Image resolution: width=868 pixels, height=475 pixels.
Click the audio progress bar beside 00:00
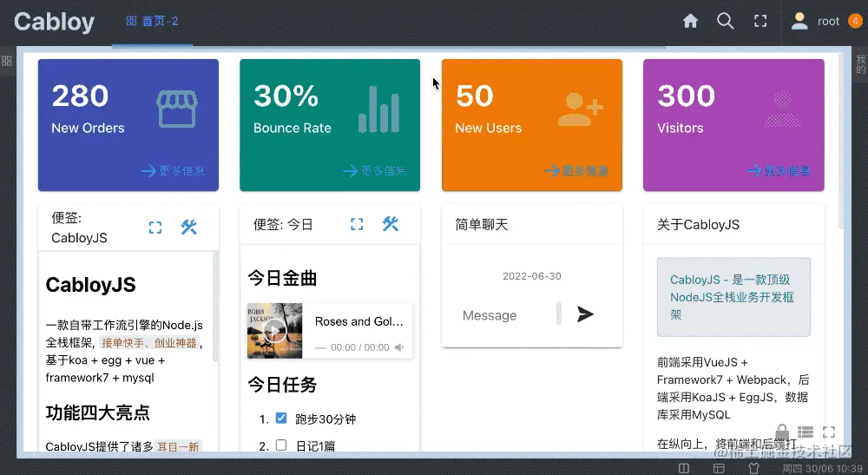point(320,348)
